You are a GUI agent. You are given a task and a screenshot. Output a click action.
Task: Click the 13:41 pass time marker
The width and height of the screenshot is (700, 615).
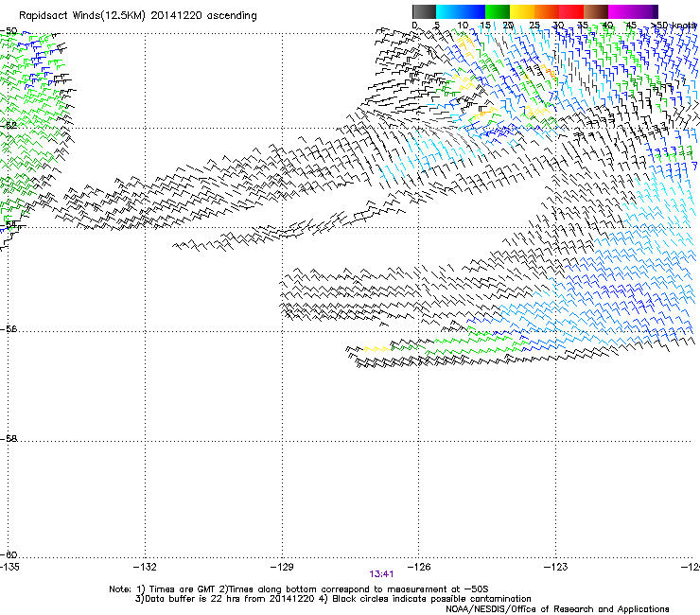381,574
